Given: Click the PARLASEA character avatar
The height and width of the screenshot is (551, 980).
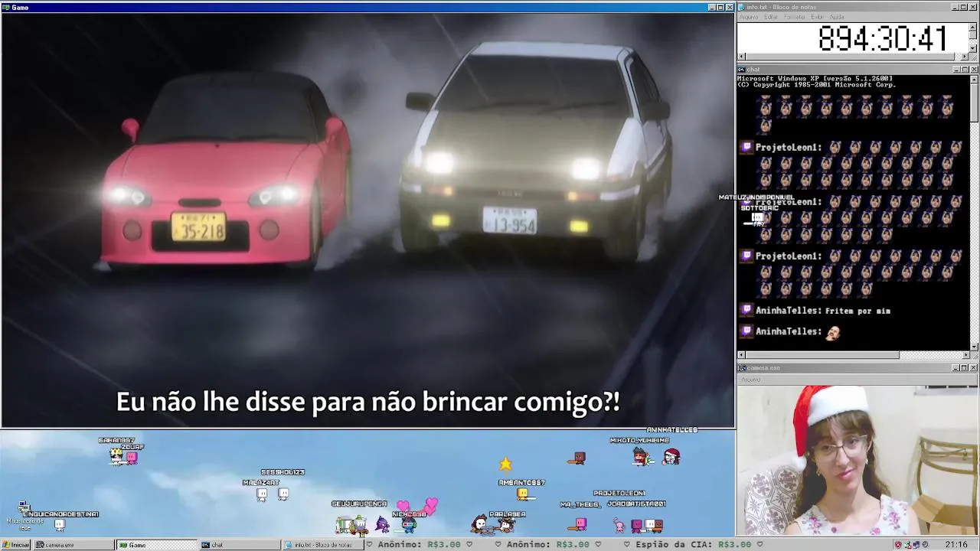Looking at the screenshot, I should coord(506,524).
